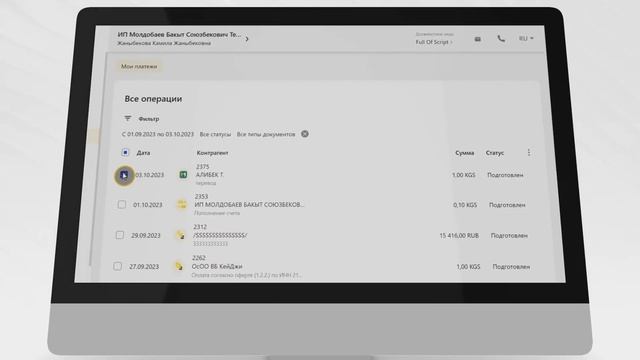
Task: Click the green transfer icon for АЛИБЕК Т.
Action: pyautogui.click(x=183, y=175)
